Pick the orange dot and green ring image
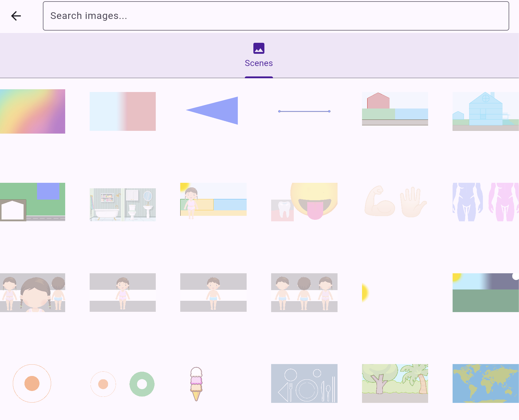Viewport: 519px width, 420px height. tap(123, 384)
